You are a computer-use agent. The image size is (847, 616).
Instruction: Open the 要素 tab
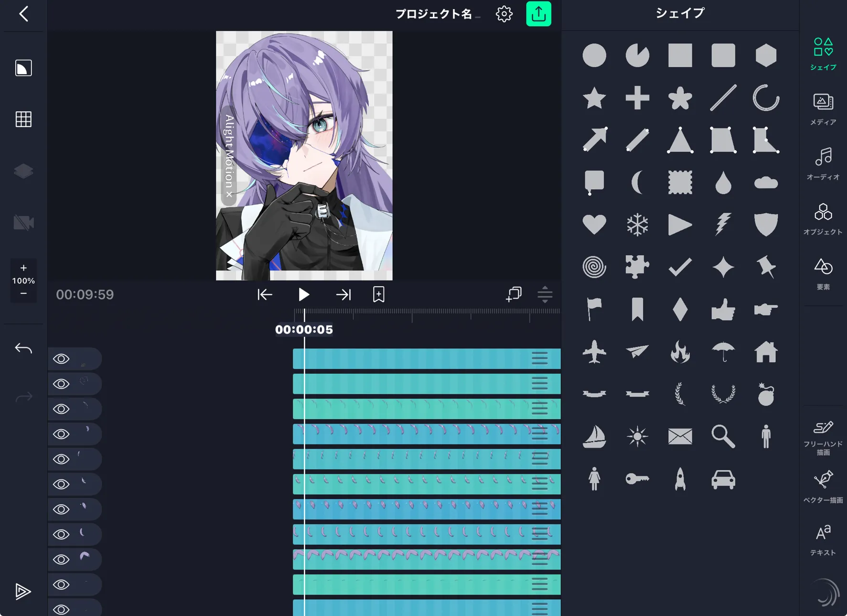(823, 274)
